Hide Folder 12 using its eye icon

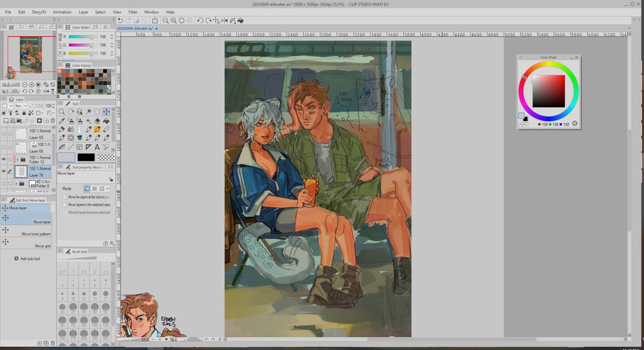(4, 160)
